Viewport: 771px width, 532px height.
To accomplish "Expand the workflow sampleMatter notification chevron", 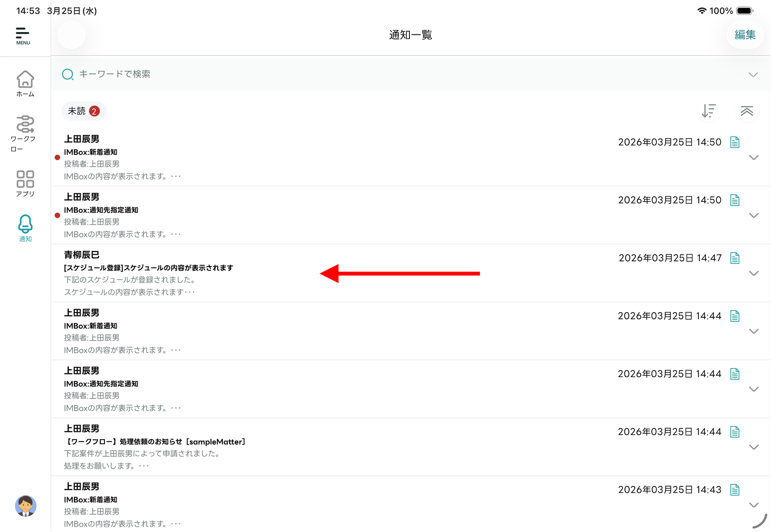I will pos(753,447).
